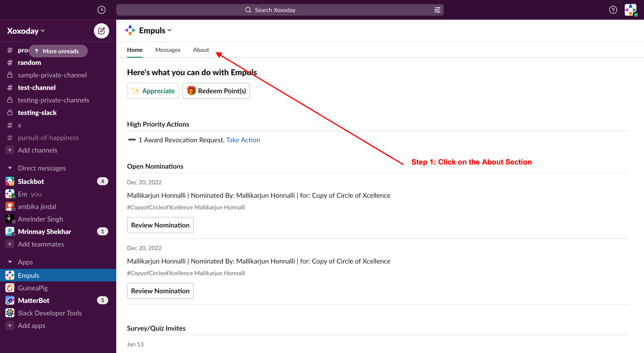
Task: Open the user profile avatar
Action: [x=631, y=10]
